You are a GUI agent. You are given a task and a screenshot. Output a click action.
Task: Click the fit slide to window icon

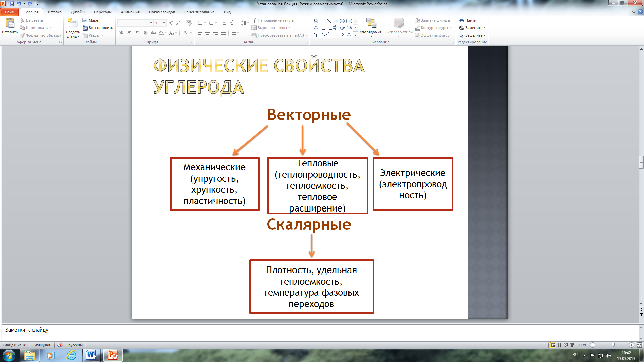[x=639, y=345]
